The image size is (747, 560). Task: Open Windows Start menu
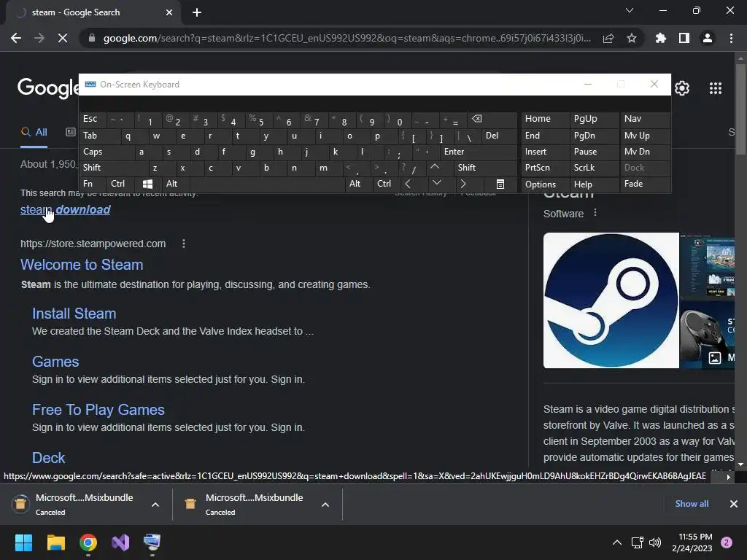(x=23, y=542)
